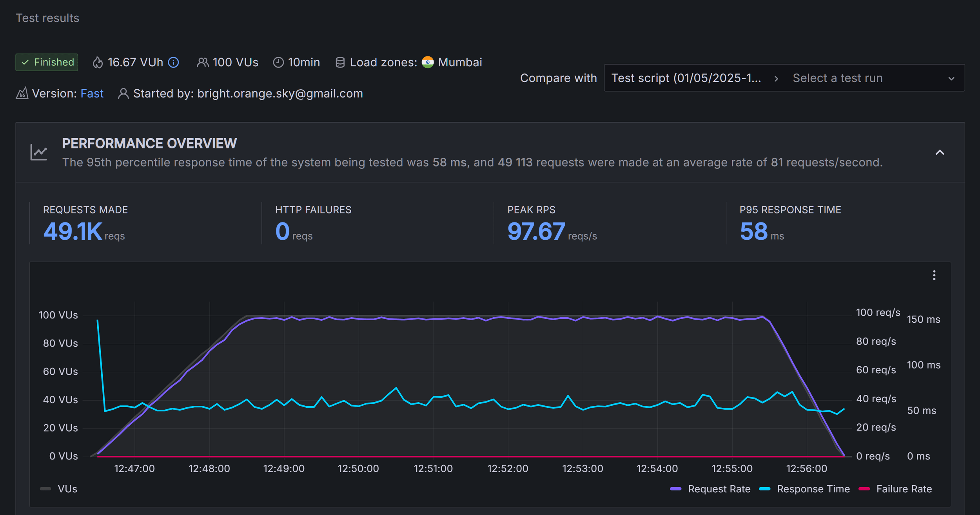This screenshot has height=515, width=980.
Task: Toggle Response Time series in legend
Action: (x=813, y=489)
